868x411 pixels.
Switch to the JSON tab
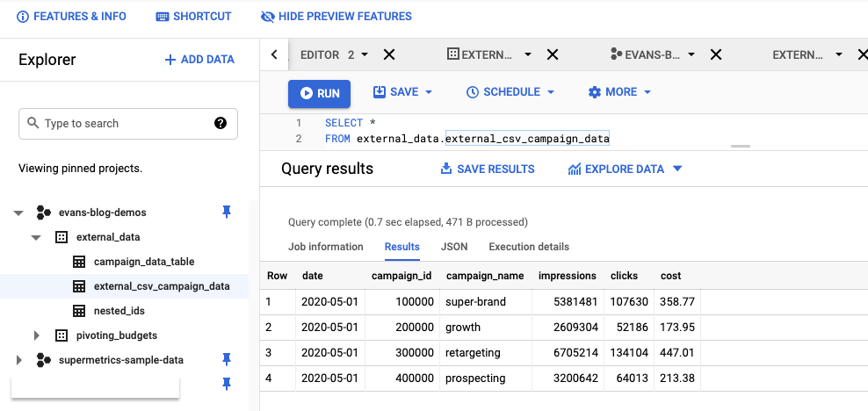pos(454,247)
